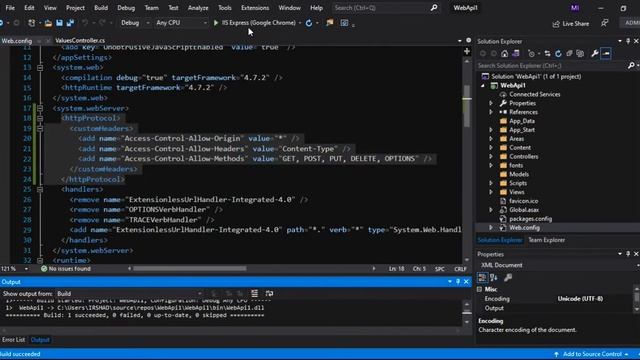This screenshot has height=360, width=640.
Task: Expand the References node
Action: point(491,112)
